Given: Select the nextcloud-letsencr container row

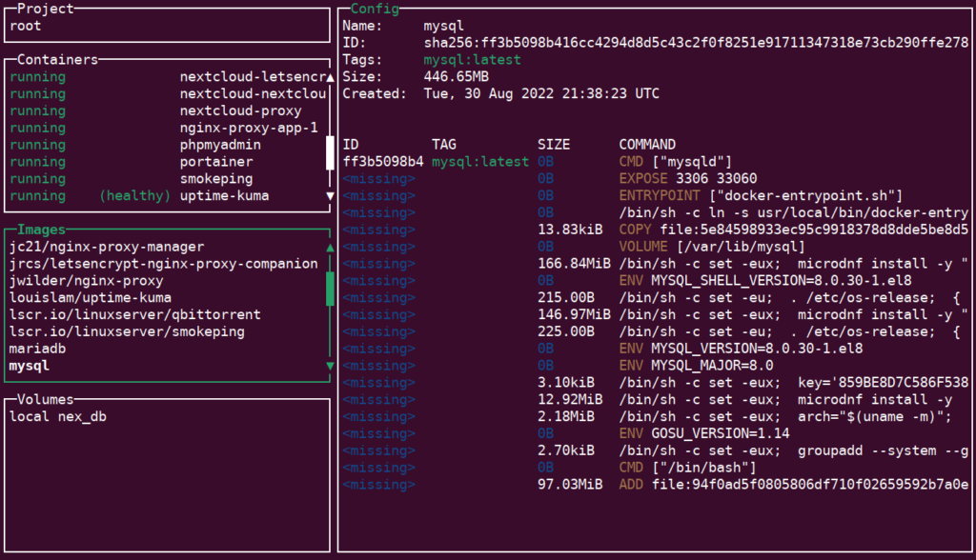Looking at the screenshot, I should (168, 76).
